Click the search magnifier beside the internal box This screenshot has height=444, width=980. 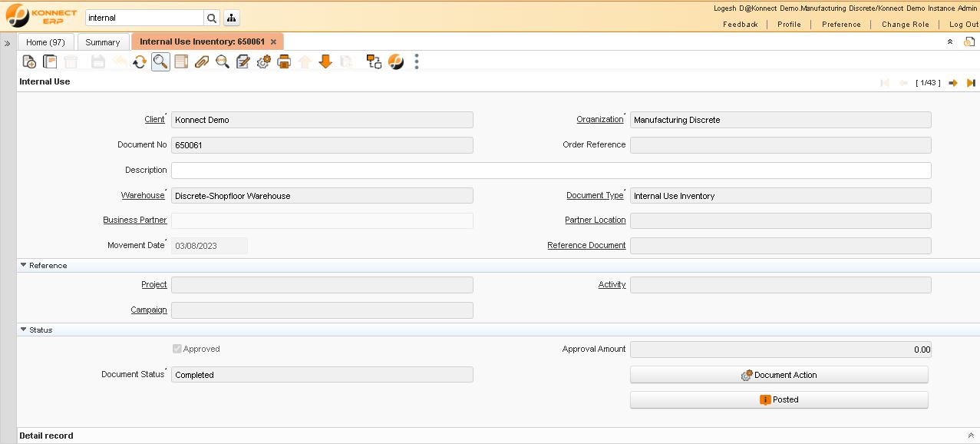click(211, 18)
